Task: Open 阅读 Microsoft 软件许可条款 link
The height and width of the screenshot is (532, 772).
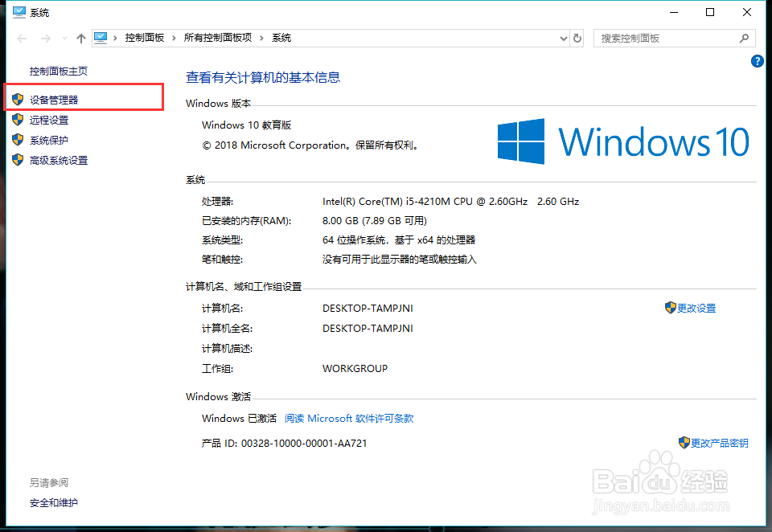Action: [349, 419]
